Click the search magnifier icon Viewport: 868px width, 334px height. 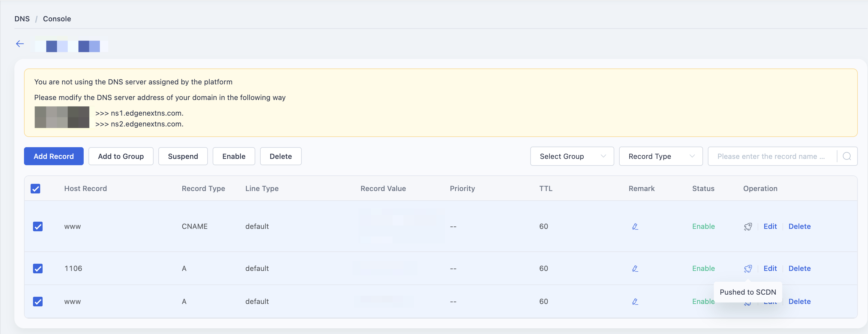(x=847, y=156)
